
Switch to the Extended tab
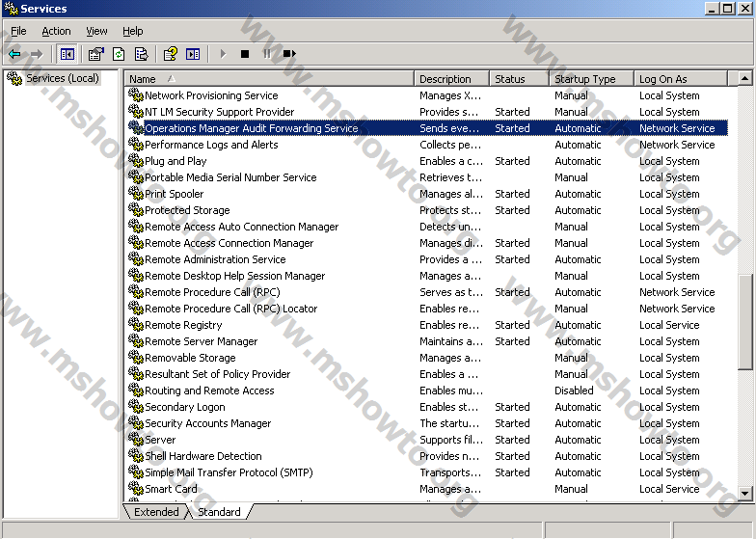point(156,511)
